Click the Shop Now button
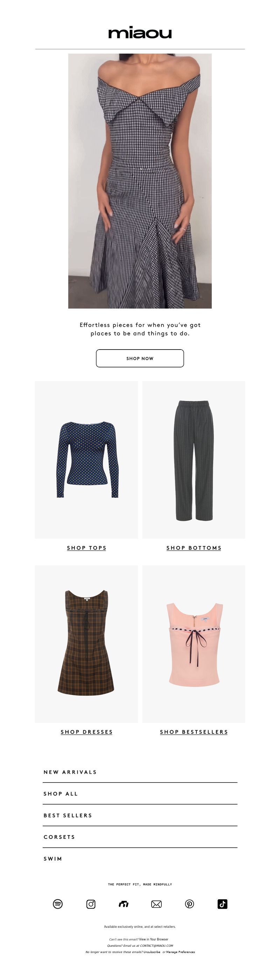The image size is (280, 980). (140, 358)
